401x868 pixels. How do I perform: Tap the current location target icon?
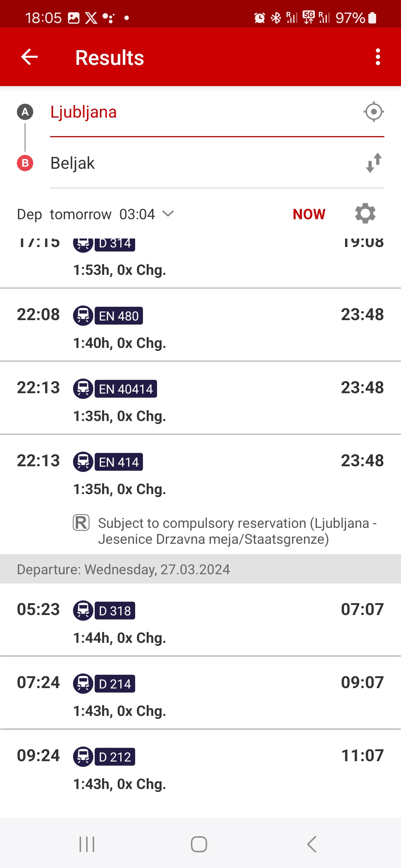pyautogui.click(x=374, y=112)
